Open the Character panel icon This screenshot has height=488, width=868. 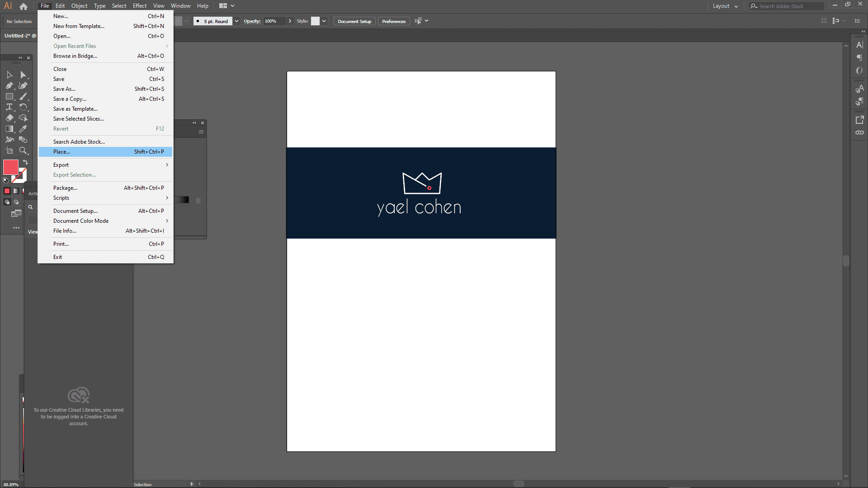tap(859, 45)
